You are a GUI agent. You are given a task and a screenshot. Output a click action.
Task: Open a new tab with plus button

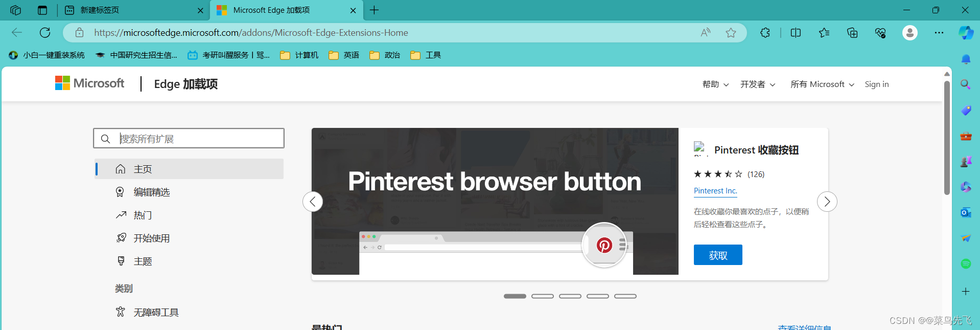click(374, 10)
